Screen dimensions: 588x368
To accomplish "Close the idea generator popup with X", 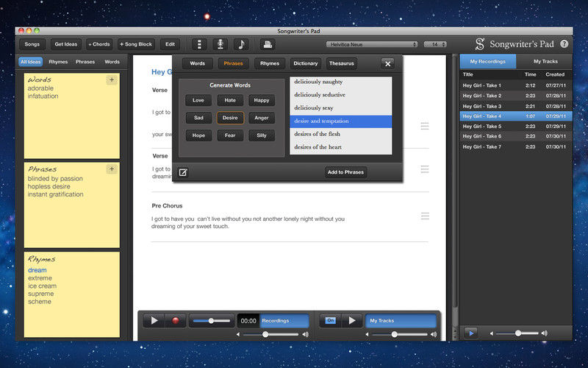I will point(388,64).
